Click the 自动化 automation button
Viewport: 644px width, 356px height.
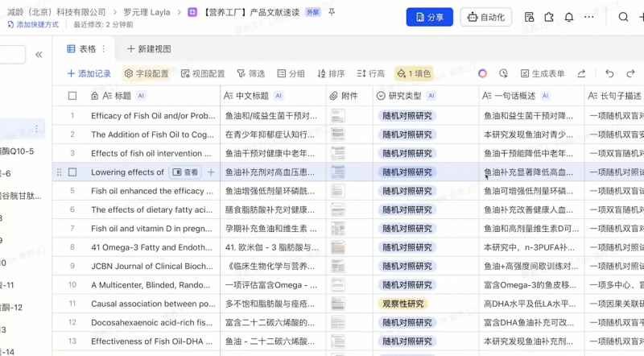pos(485,17)
